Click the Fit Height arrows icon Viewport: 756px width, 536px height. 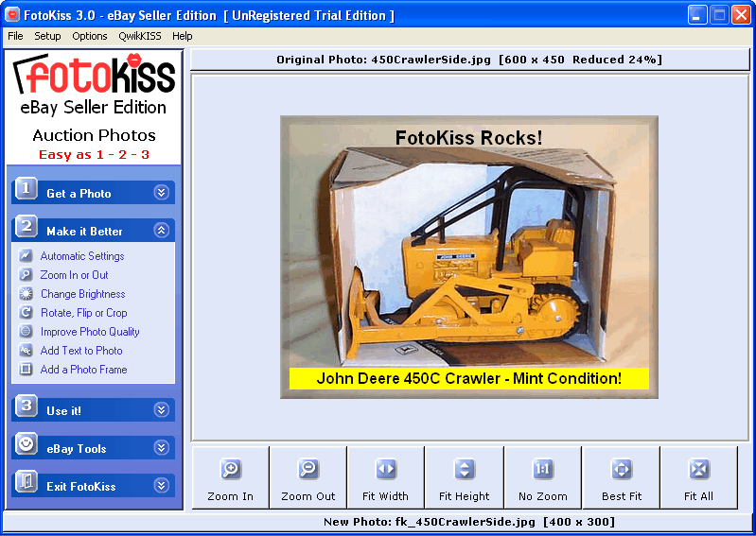pyautogui.click(x=465, y=469)
